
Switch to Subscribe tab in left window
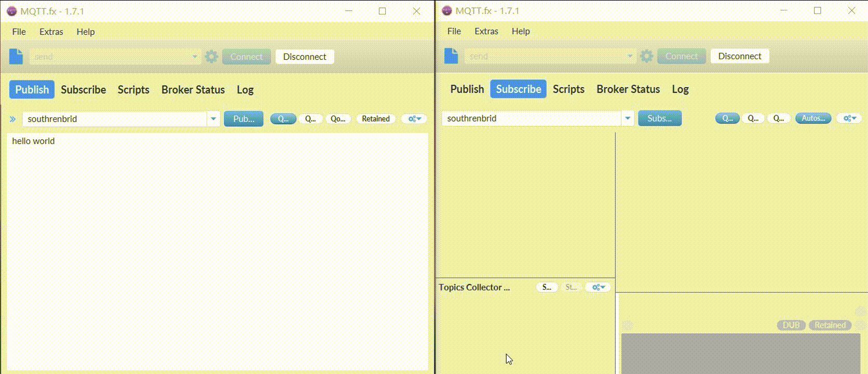click(x=84, y=90)
